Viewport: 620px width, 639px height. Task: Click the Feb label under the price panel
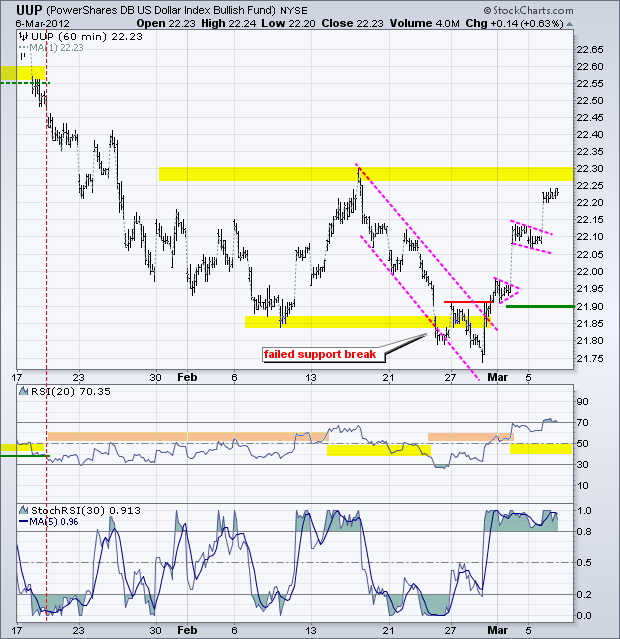[x=187, y=377]
